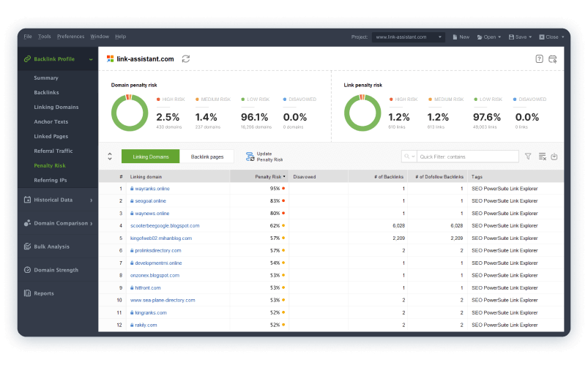
Task: Open kingofweb02.mihanblog.com link
Action: 161,238
